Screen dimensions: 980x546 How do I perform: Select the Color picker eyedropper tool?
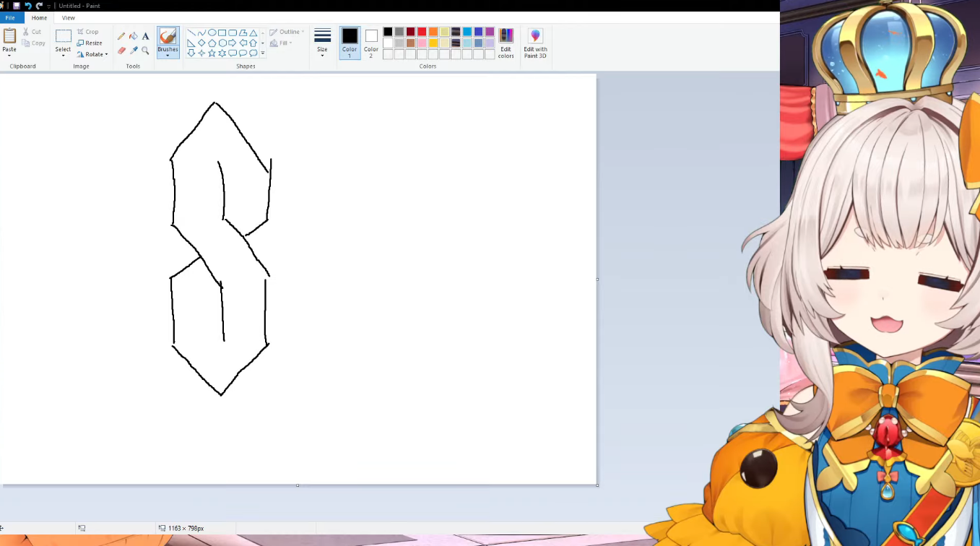pos(134,51)
